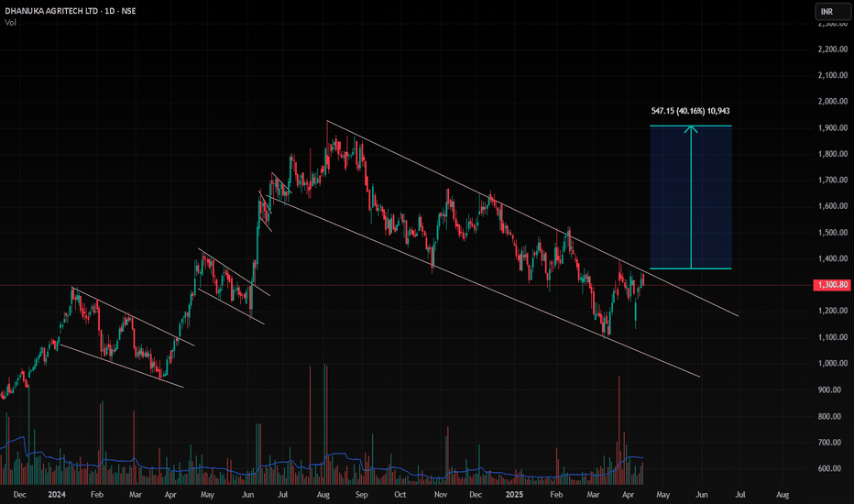Open the INR currency selector
This screenshot has height=504, width=854.
coord(832,11)
